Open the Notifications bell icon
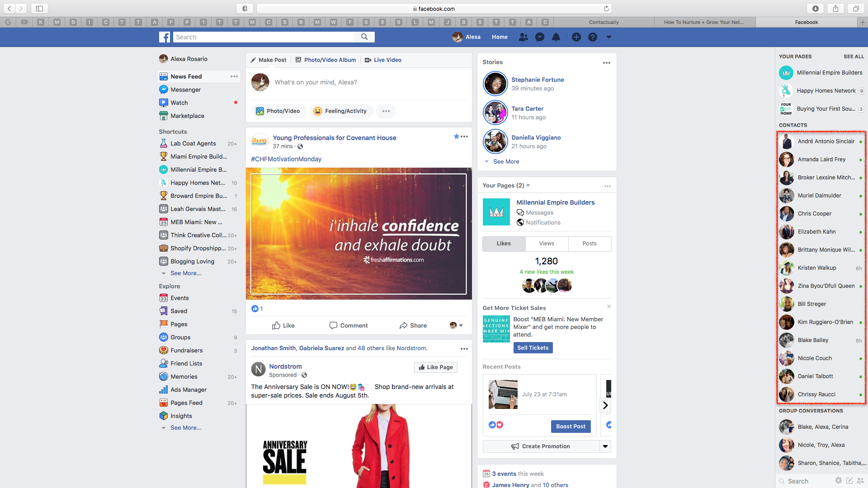The image size is (868, 488). click(x=556, y=37)
